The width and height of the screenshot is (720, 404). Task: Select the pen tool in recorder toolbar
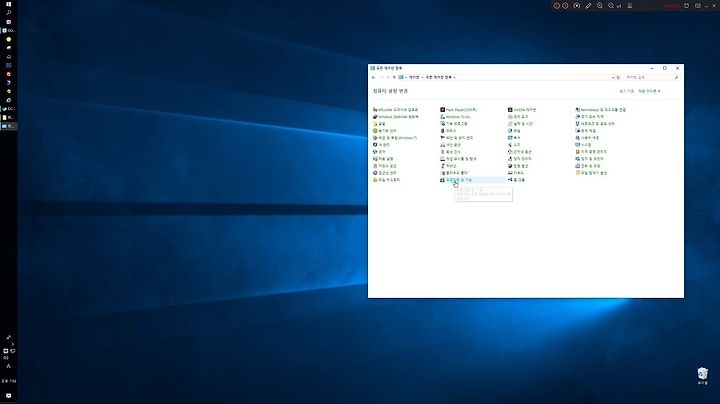[588, 6]
